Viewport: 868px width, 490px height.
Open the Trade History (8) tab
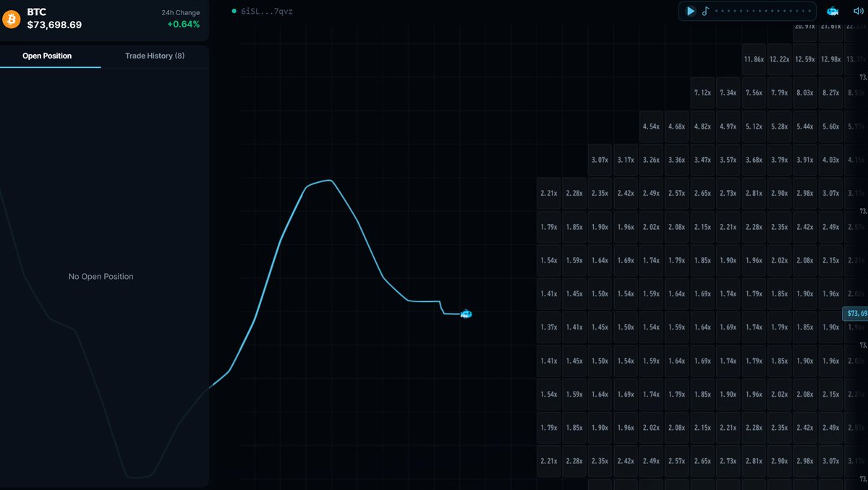coord(155,56)
